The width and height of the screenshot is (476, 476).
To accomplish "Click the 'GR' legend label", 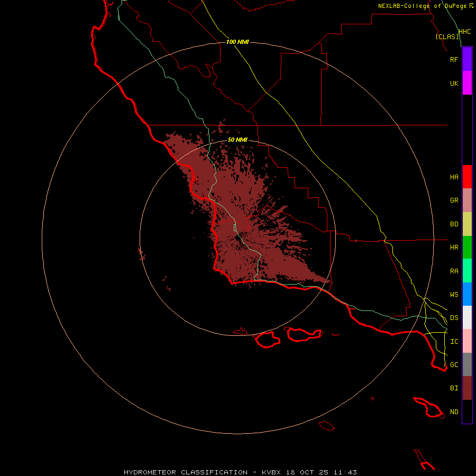I will [x=454, y=200].
